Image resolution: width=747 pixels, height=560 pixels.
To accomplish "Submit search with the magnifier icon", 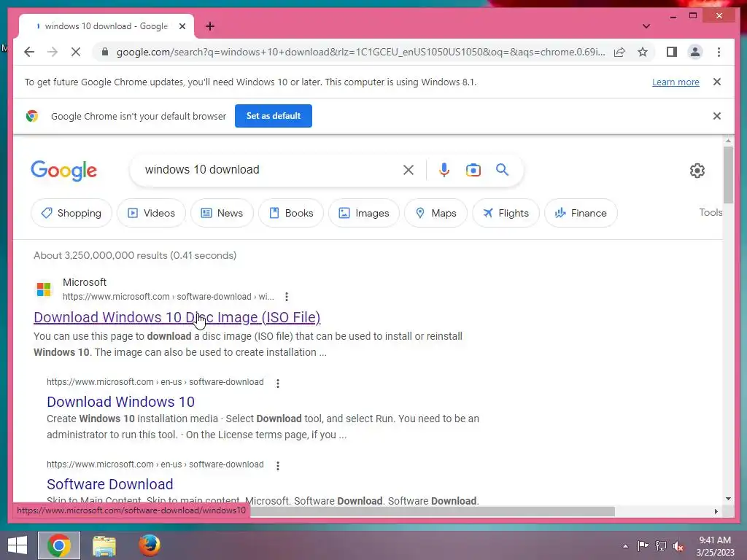I will 502,169.
